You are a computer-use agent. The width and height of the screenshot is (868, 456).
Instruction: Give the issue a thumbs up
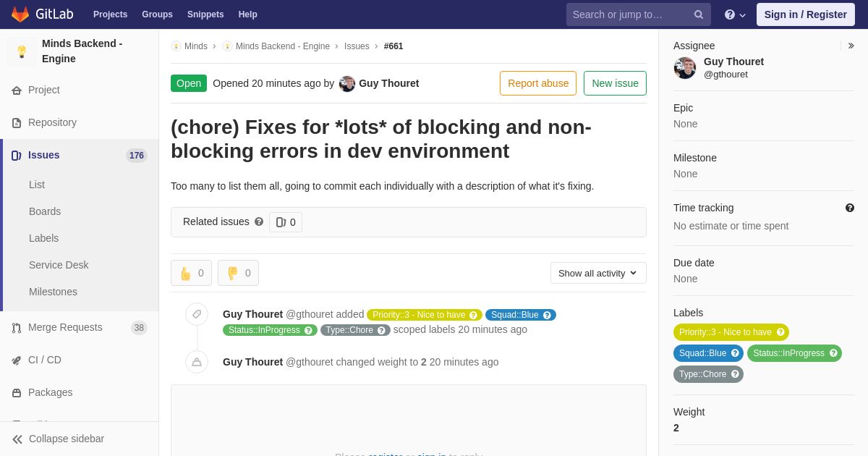(x=191, y=273)
